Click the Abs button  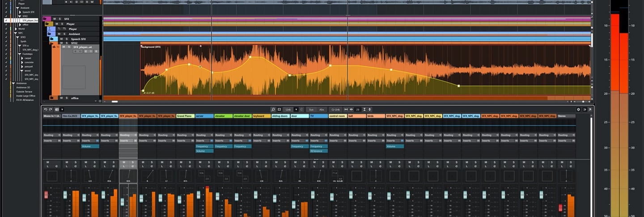point(322,109)
